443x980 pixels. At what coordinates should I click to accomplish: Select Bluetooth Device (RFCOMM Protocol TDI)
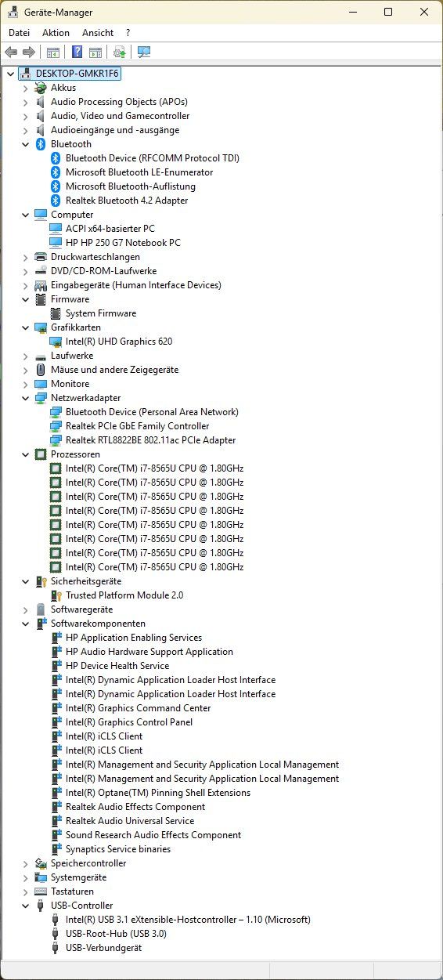click(153, 158)
